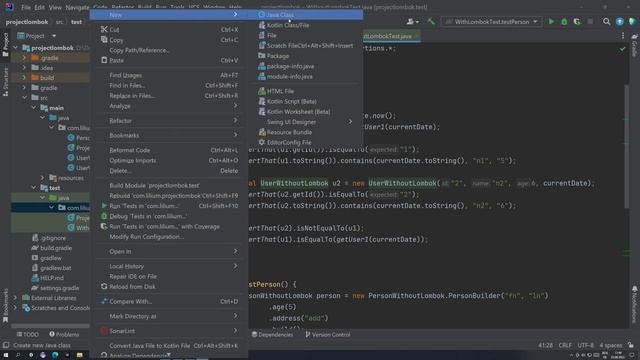Choose Kotlin Class/File option

click(x=306, y=25)
